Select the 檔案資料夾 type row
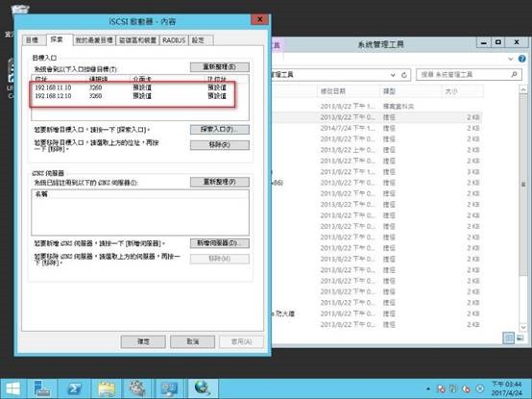532x399 pixels. pyautogui.click(x=376, y=107)
